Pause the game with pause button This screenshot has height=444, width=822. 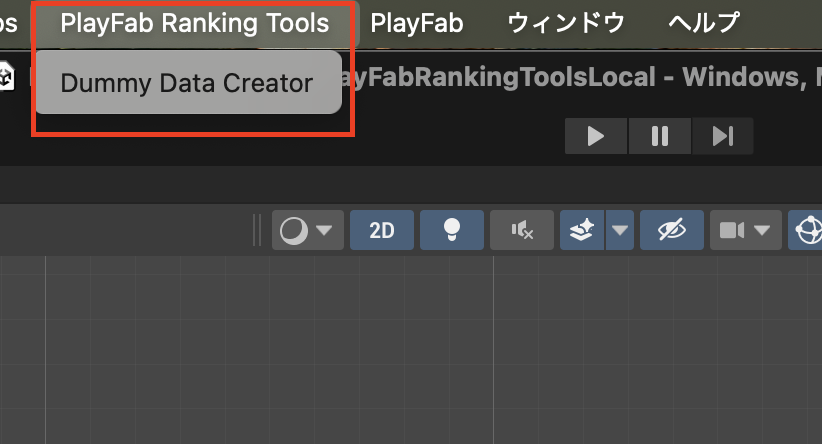tap(659, 136)
